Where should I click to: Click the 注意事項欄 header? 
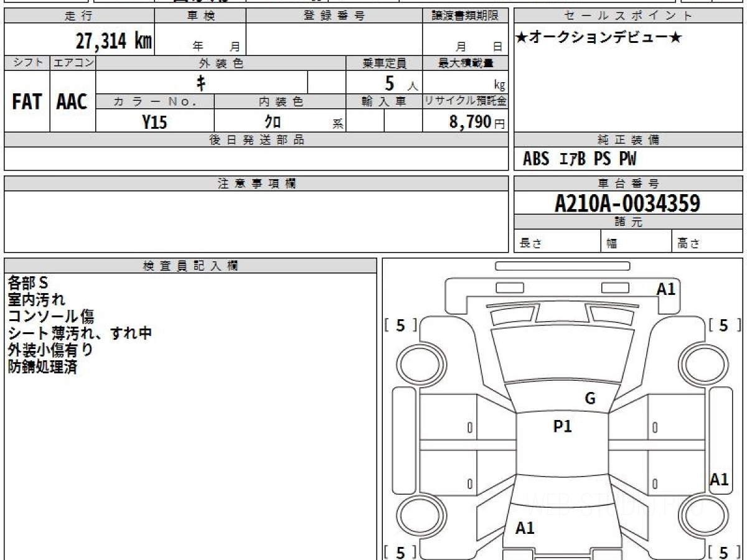click(256, 184)
